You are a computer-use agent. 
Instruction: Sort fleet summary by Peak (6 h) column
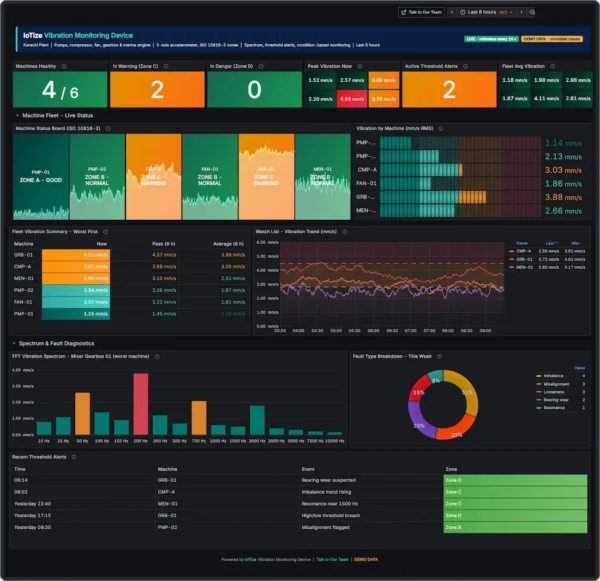coord(163,244)
